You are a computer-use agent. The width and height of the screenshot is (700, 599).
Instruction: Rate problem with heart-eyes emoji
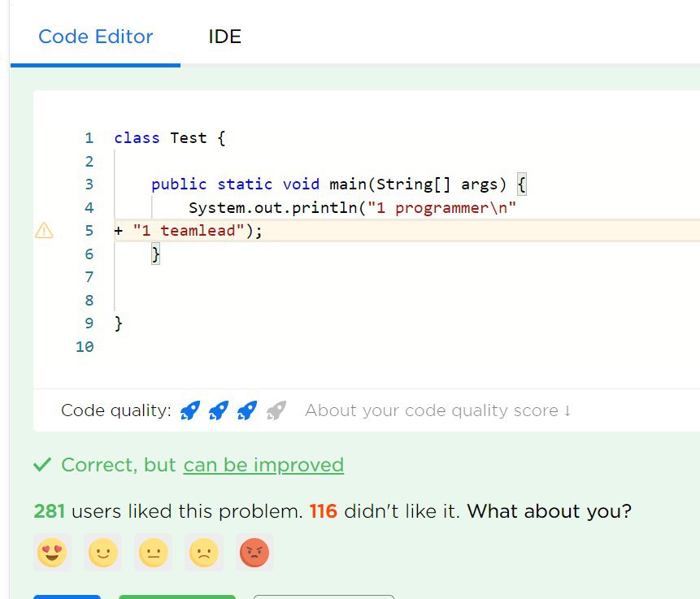(52, 552)
